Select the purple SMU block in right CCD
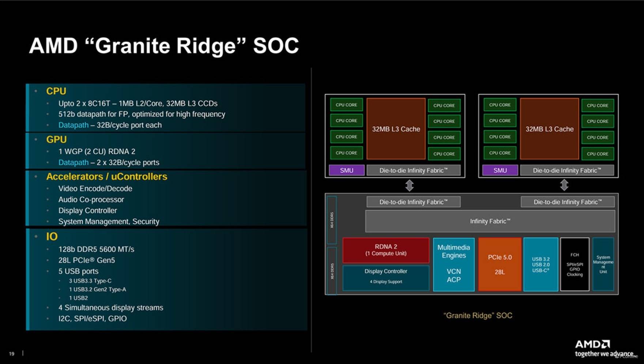The width and height of the screenshot is (644, 364). [500, 170]
